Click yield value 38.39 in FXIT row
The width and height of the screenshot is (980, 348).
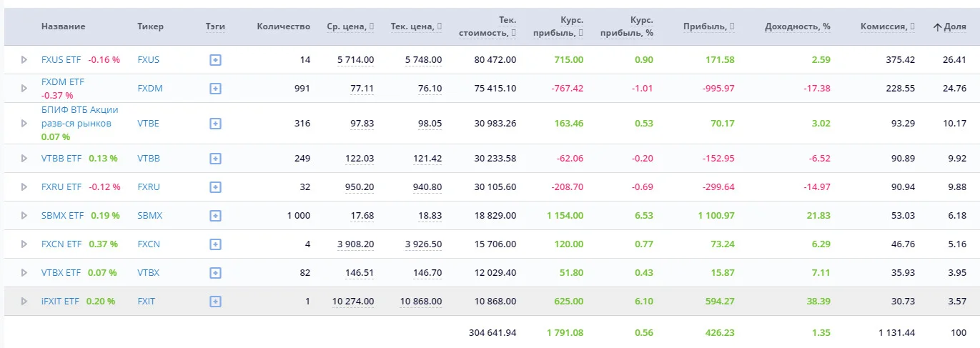click(818, 302)
